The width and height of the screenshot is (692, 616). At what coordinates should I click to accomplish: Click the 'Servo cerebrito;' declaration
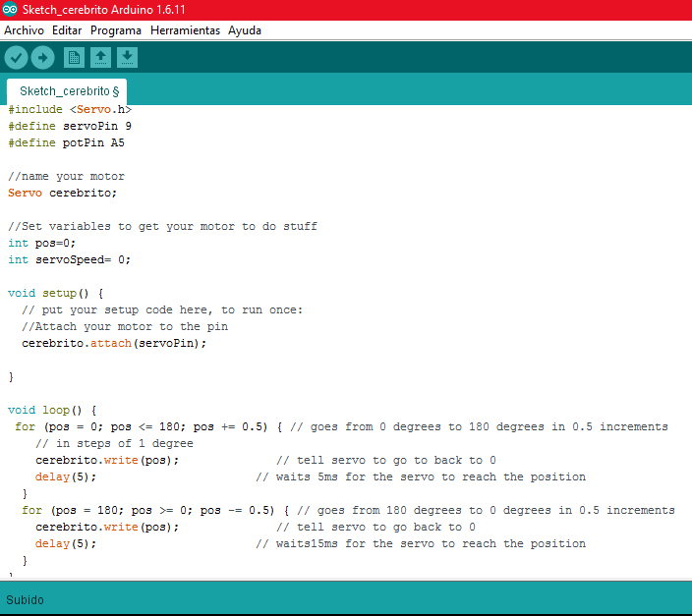pos(62,193)
